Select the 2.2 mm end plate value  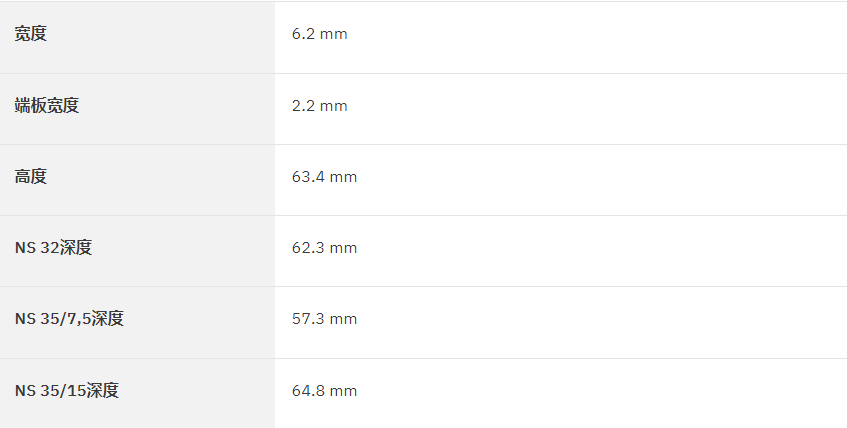319,106
